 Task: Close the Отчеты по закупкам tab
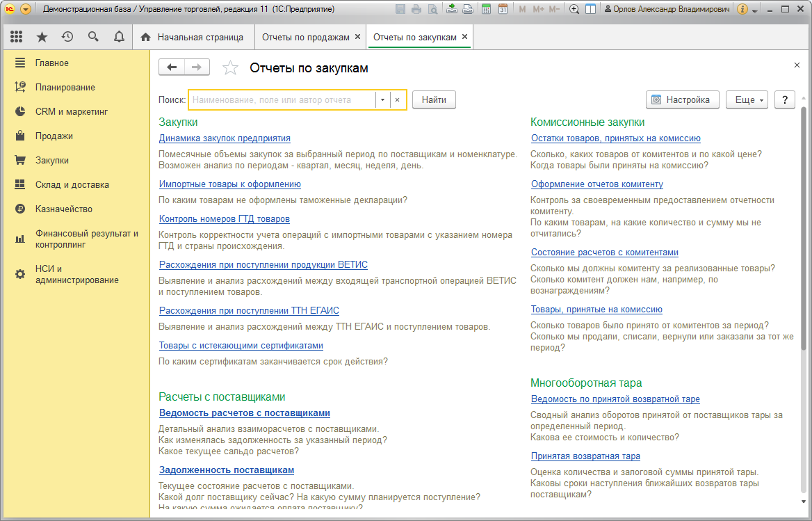click(x=464, y=37)
